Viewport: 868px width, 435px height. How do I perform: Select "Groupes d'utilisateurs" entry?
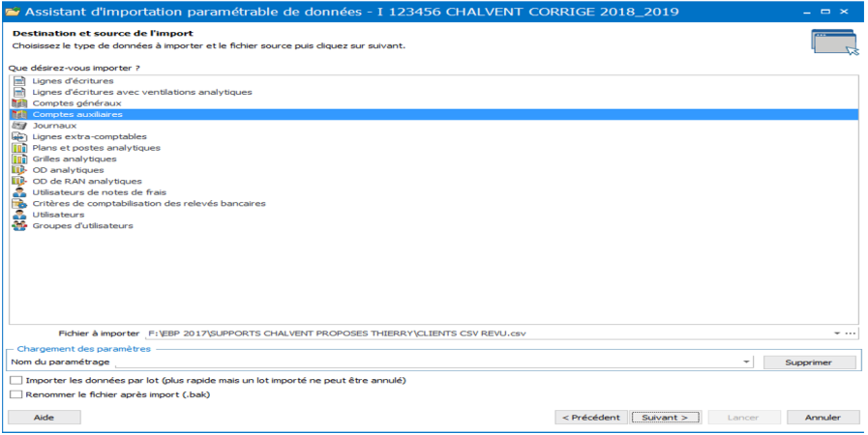(x=82, y=225)
